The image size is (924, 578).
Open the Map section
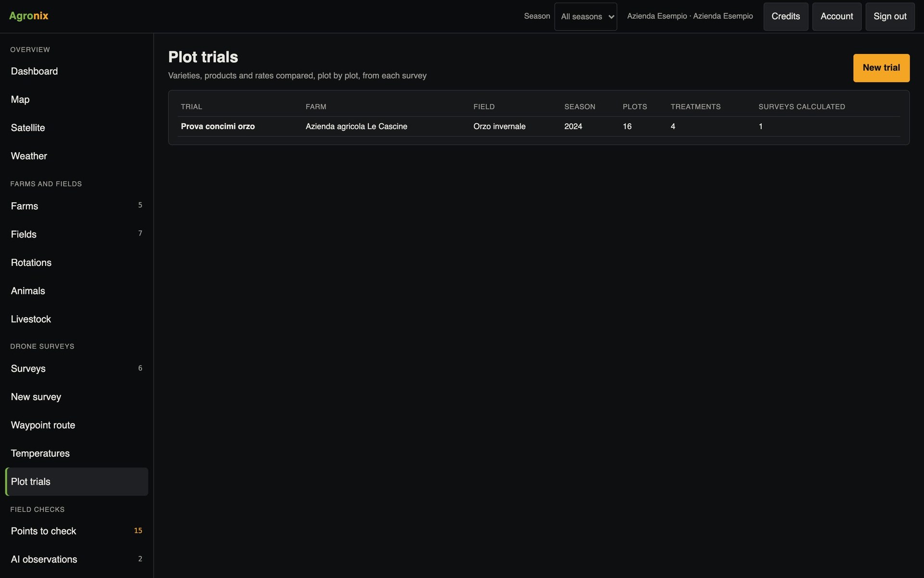[x=77, y=100]
